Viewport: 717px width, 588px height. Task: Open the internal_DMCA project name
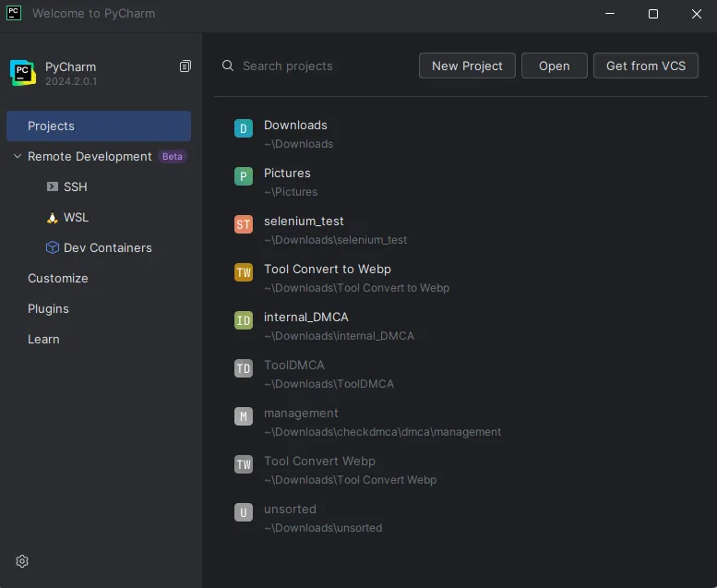click(x=306, y=318)
